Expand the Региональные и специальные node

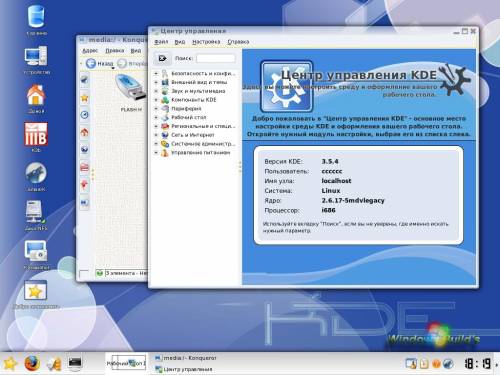point(156,126)
